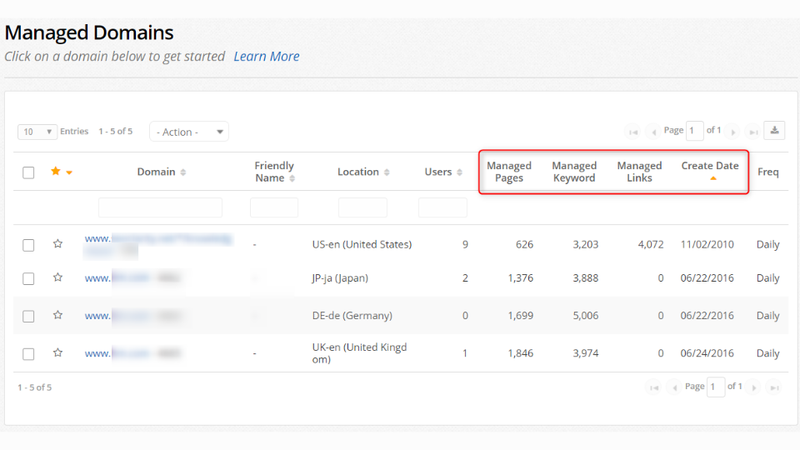Click the export download icon

[x=774, y=131]
